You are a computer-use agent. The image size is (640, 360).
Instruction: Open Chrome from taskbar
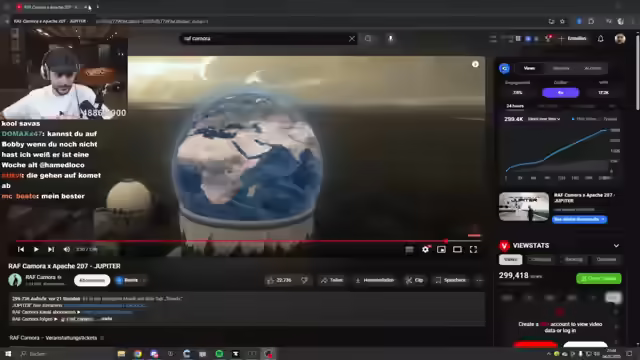(138, 354)
